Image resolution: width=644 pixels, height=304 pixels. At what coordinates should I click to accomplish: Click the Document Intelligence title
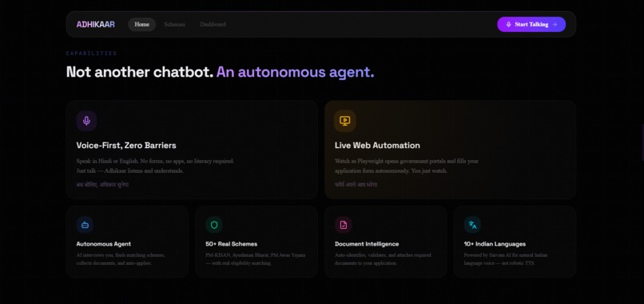coord(367,244)
